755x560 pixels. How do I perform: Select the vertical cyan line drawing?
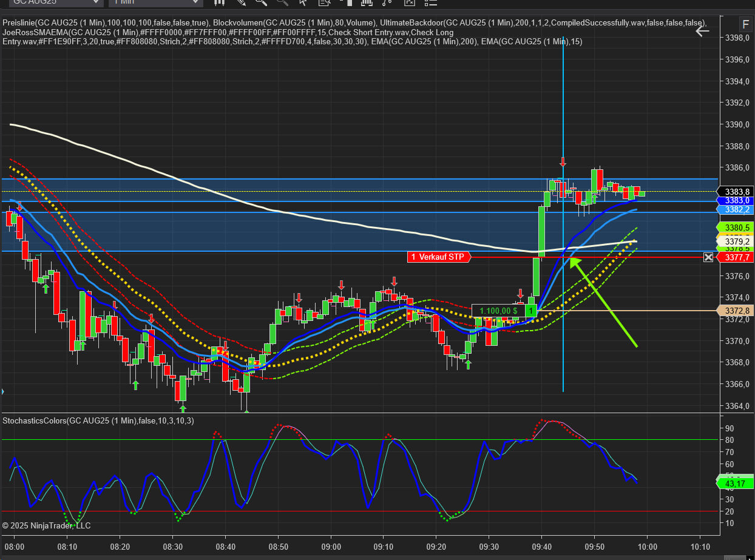click(563, 121)
